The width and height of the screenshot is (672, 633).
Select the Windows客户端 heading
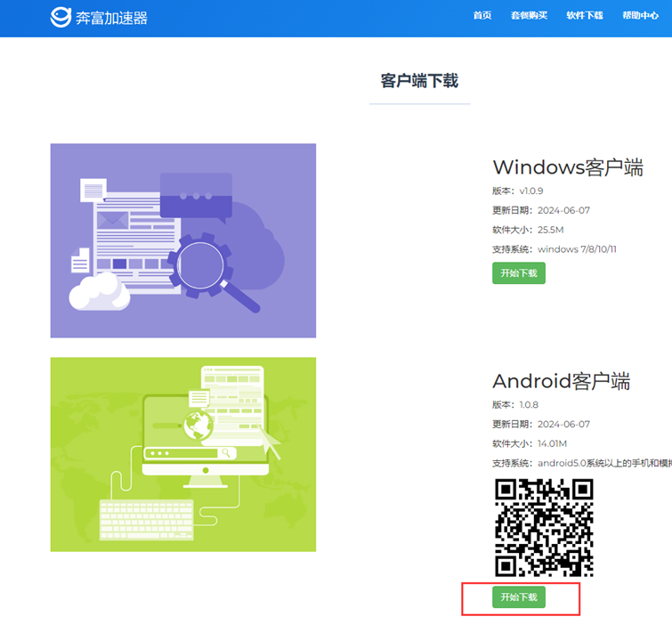[568, 167]
